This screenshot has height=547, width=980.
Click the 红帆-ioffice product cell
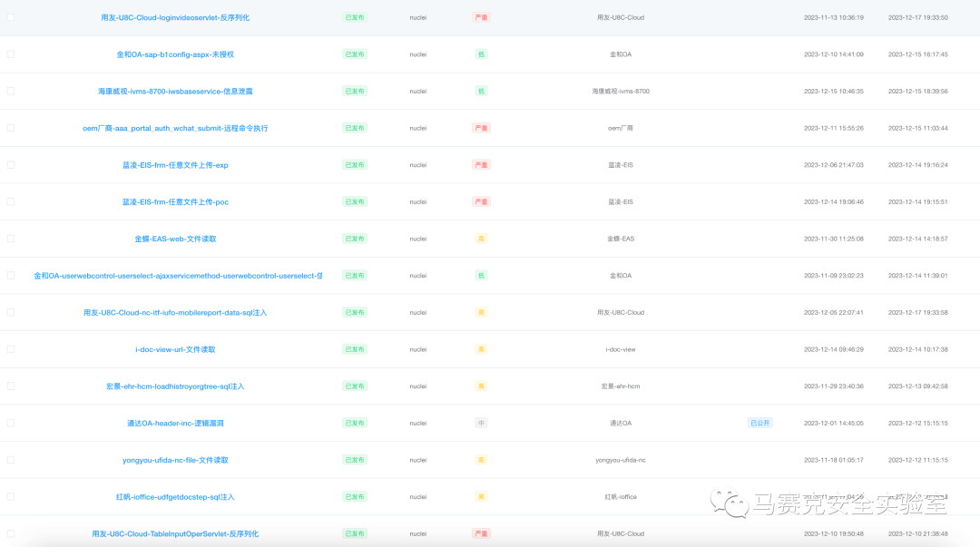coord(621,497)
